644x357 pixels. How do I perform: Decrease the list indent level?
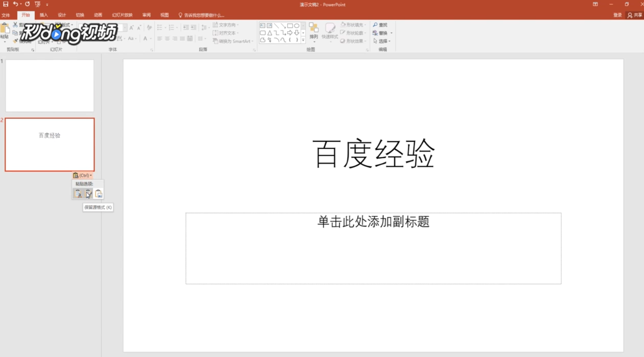click(x=186, y=27)
